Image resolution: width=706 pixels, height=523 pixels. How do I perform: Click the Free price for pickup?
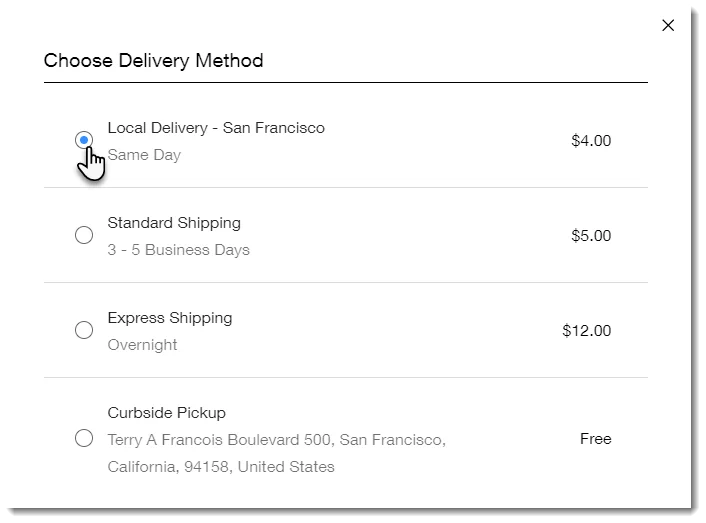click(595, 439)
